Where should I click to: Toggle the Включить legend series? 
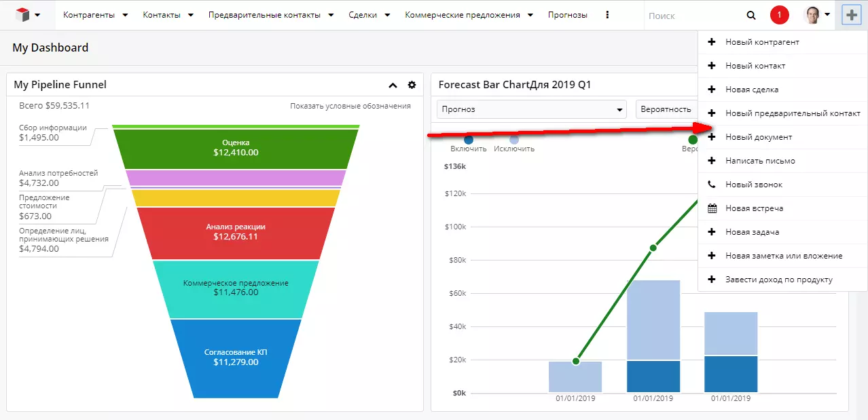[x=469, y=144]
